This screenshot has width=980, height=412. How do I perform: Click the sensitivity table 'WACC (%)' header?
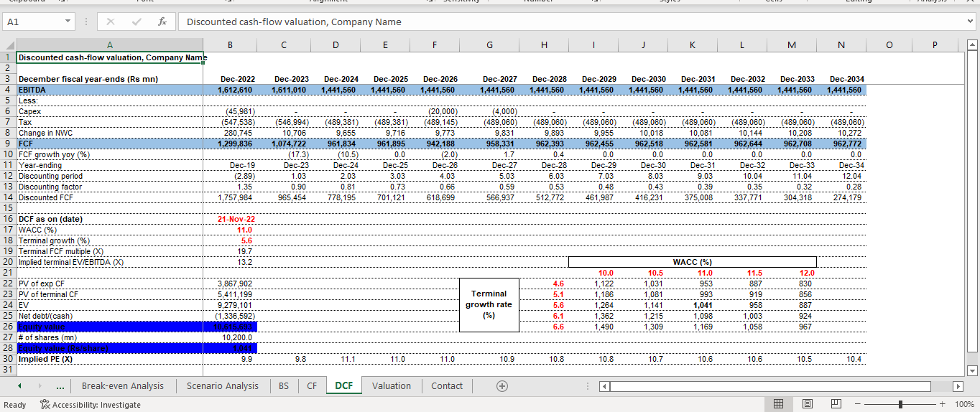pos(693,262)
